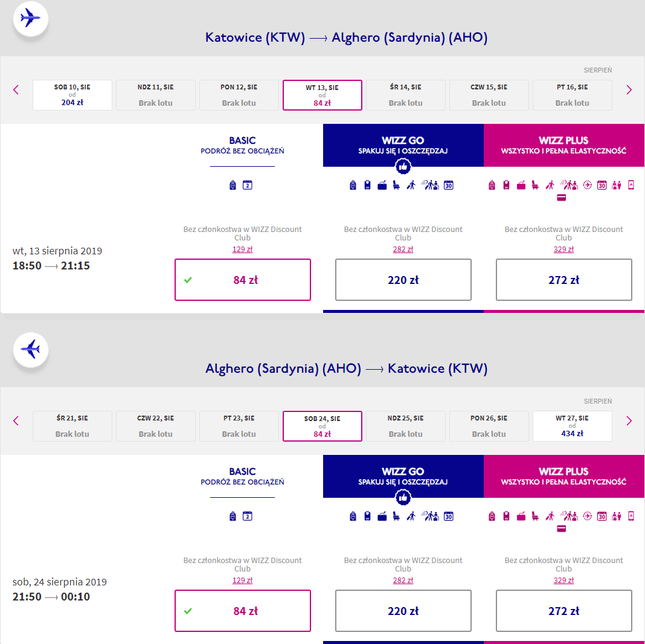Choose outbound date SOB 10, SIE
The image size is (645, 644).
72,95
